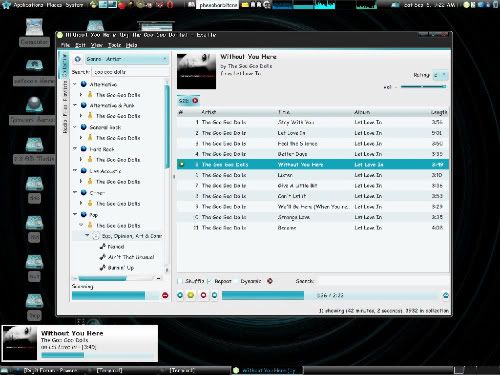Click the Previous track button
This screenshot has width=500, height=375.
tap(180, 295)
